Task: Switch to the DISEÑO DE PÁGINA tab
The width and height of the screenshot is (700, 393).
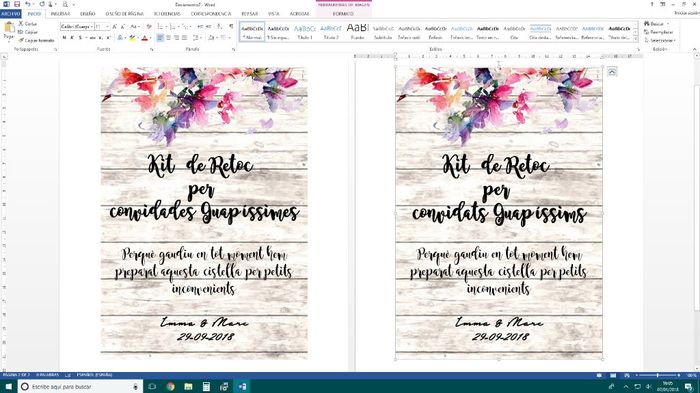Action: tap(125, 14)
